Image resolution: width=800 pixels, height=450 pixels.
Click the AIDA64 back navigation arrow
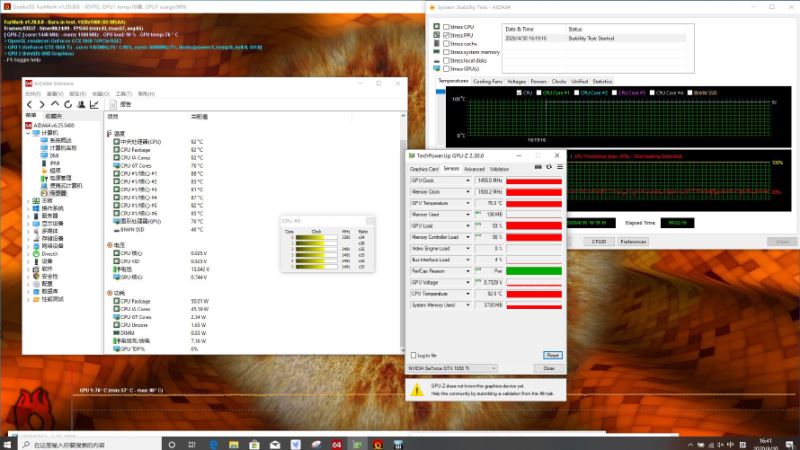tap(29, 104)
